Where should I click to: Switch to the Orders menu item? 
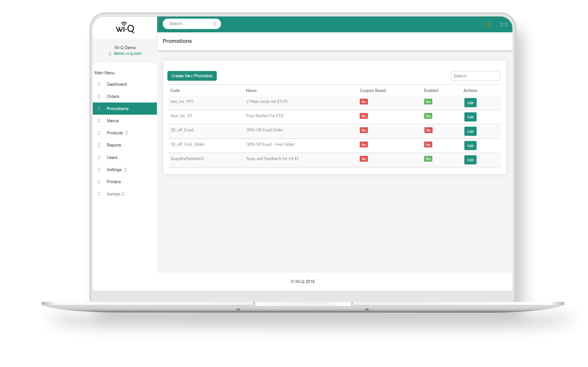point(113,96)
